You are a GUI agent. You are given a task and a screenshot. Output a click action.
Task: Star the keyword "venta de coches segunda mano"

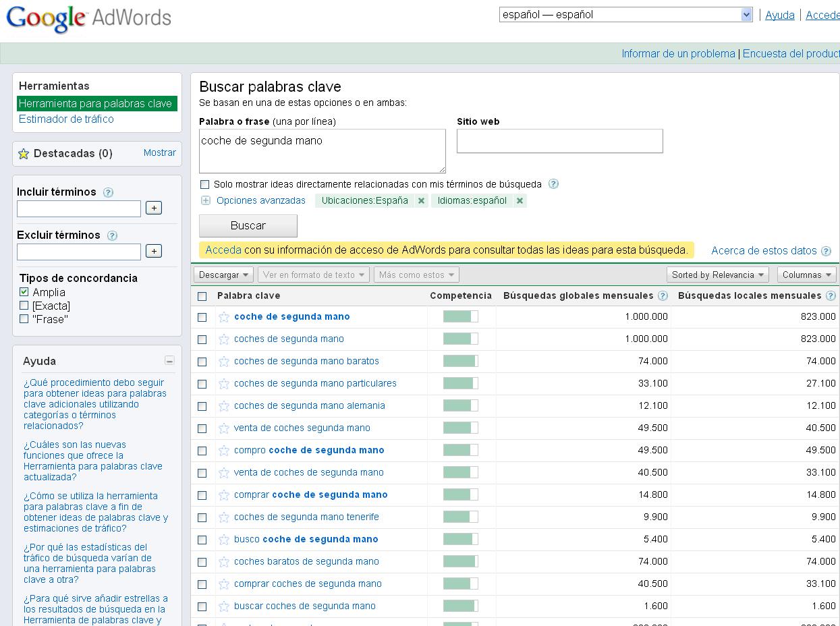click(224, 428)
